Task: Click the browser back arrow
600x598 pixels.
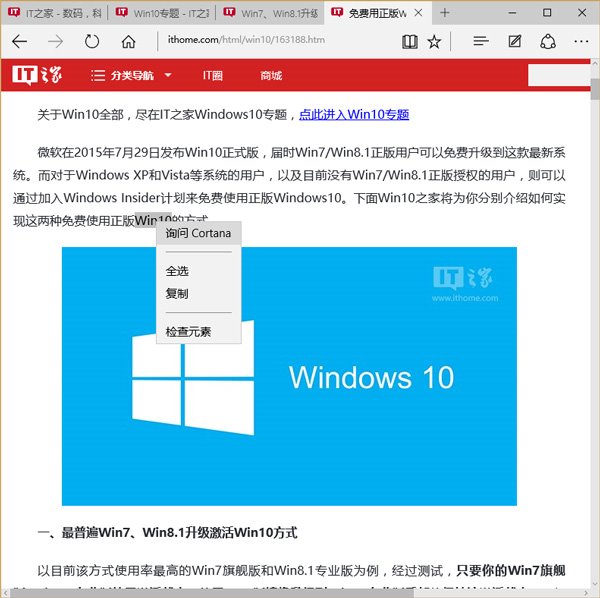Action: tap(20, 42)
